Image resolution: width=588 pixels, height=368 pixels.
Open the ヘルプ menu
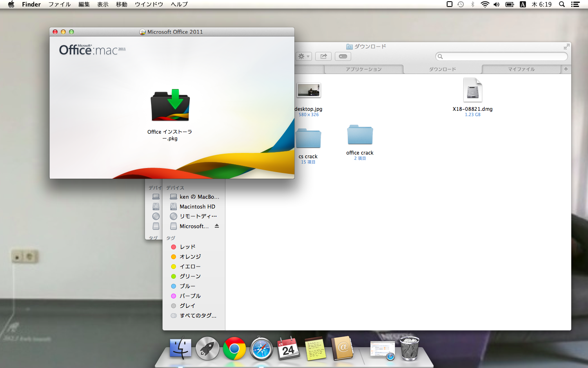[179, 4]
